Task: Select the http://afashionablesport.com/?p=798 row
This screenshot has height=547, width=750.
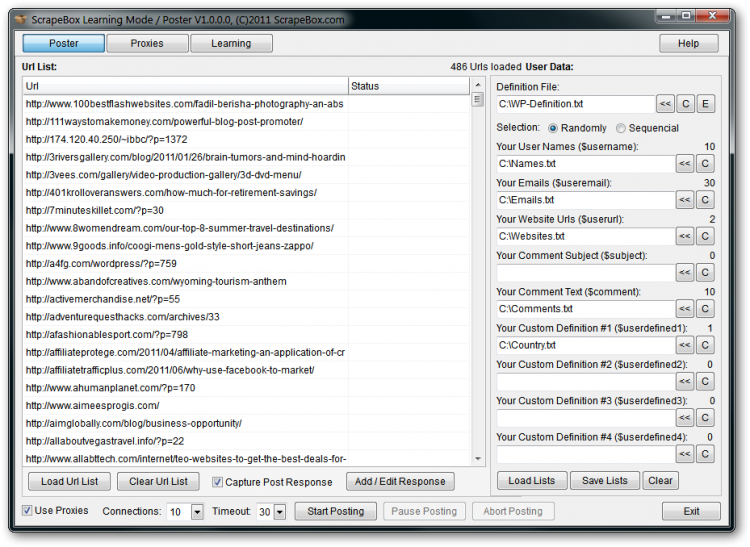Action: 246,334
